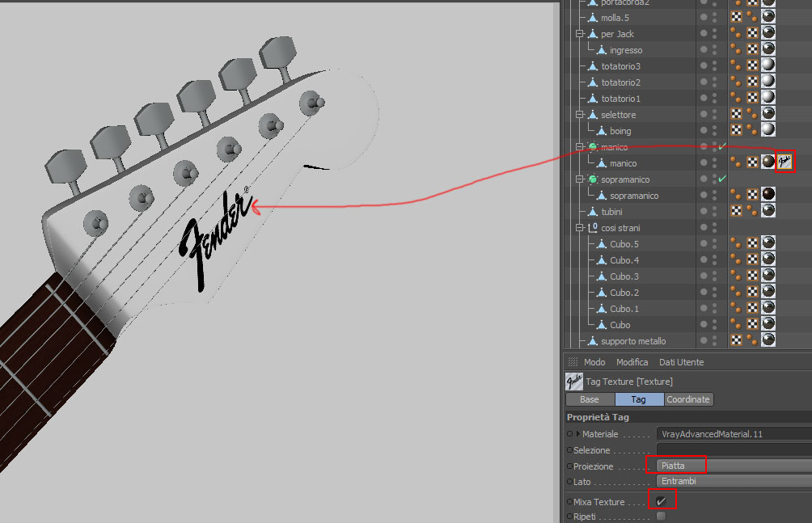Select the UVW checker tag on tubini
Image resolution: width=812 pixels, height=523 pixels.
736,210
